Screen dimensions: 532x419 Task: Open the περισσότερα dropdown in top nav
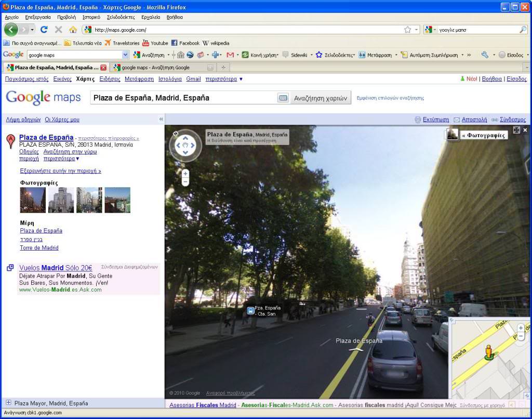pyautogui.click(x=224, y=79)
